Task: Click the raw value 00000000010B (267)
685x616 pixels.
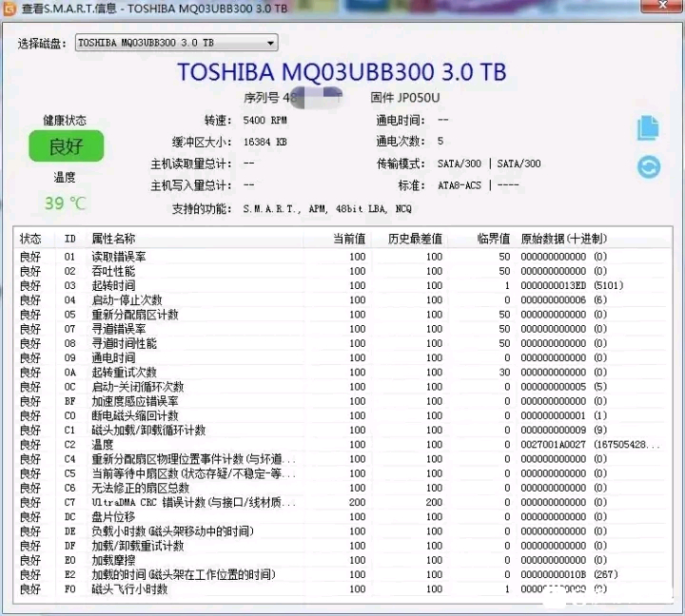Action: pyautogui.click(x=569, y=574)
